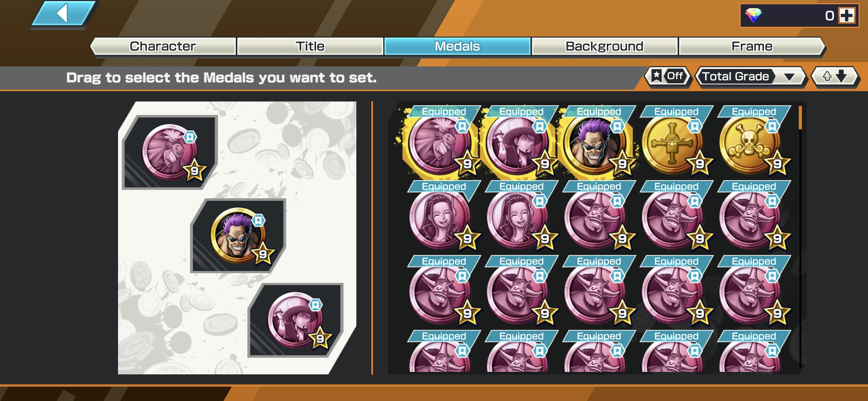Image resolution: width=868 pixels, height=401 pixels.
Task: Tap the rainbow diamond gem icon
Action: click(753, 16)
